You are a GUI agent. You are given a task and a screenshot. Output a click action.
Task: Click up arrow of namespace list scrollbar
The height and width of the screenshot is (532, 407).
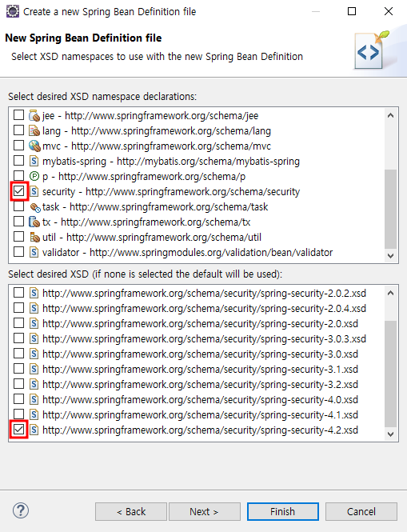pos(390,115)
